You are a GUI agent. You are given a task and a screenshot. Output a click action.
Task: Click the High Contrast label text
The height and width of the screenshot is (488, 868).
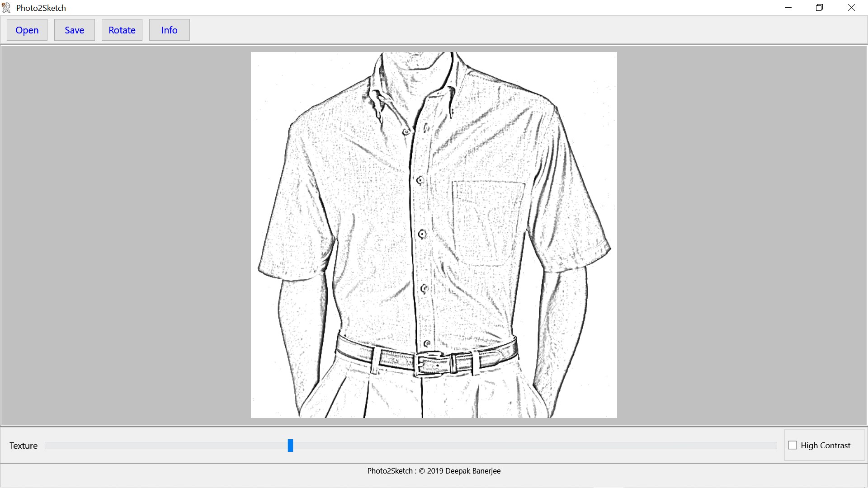point(825,445)
